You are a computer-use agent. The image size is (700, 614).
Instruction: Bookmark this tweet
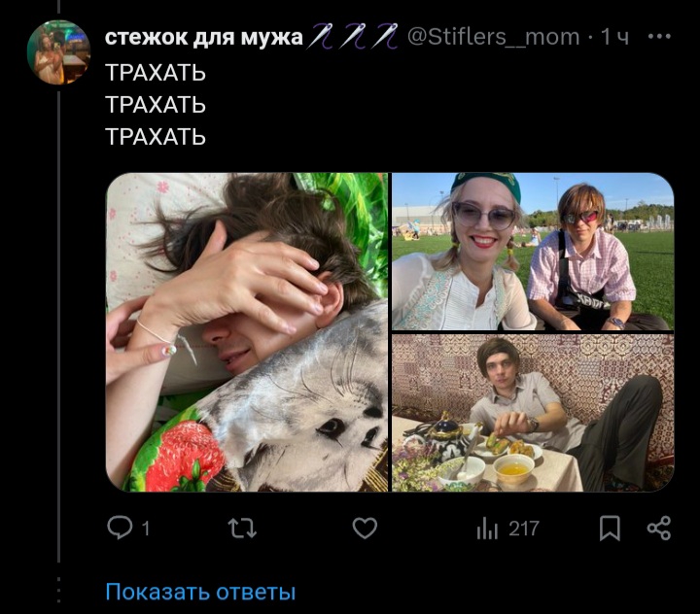610,529
